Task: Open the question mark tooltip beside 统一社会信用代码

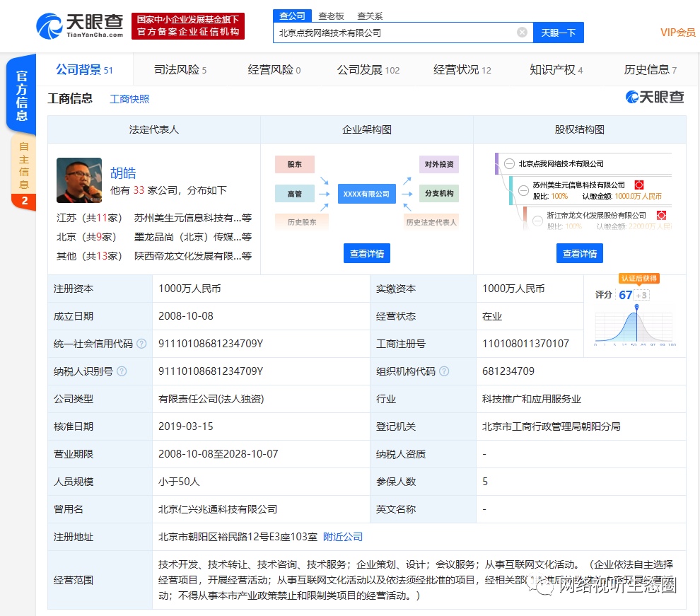Action: (142, 344)
